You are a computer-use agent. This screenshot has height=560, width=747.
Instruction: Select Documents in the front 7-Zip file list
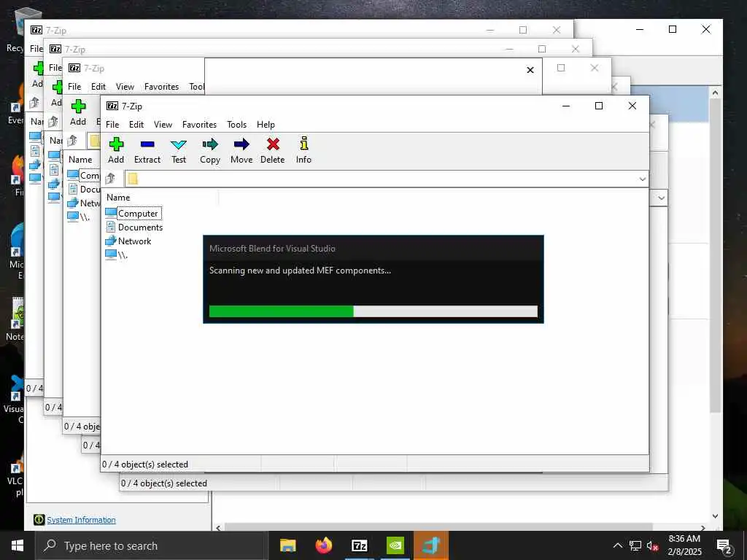(141, 227)
